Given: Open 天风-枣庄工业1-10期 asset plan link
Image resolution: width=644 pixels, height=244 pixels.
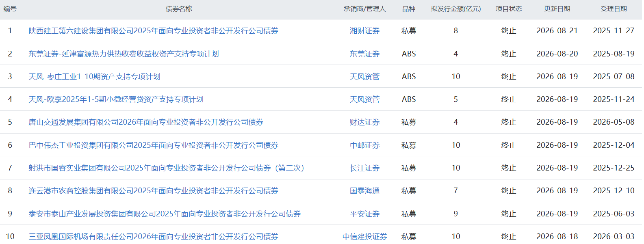Looking at the screenshot, I should tap(94, 76).
